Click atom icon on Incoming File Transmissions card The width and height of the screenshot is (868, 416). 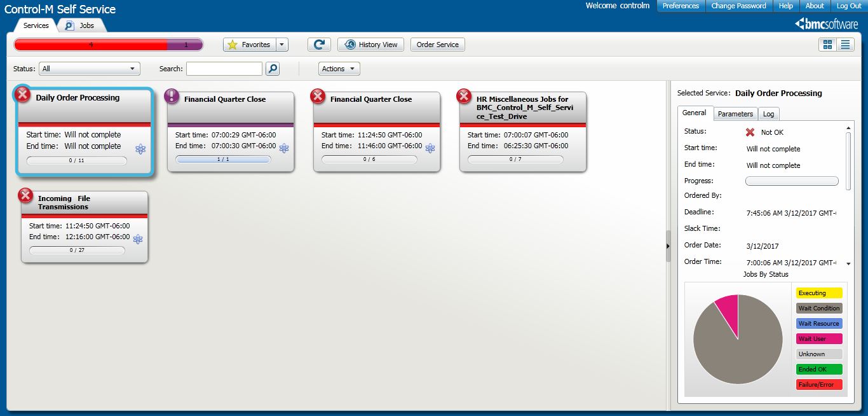(x=138, y=239)
